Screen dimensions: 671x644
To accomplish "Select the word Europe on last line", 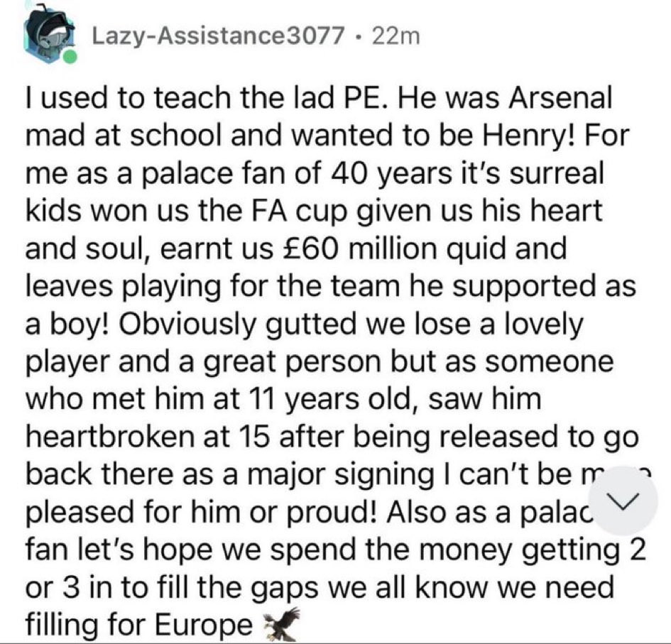I will [204, 625].
